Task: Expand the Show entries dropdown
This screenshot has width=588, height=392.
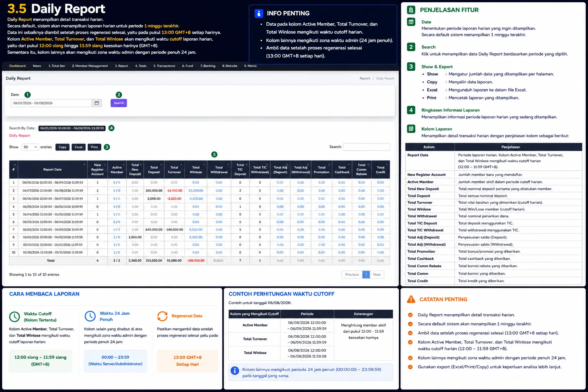Action: 30,147
